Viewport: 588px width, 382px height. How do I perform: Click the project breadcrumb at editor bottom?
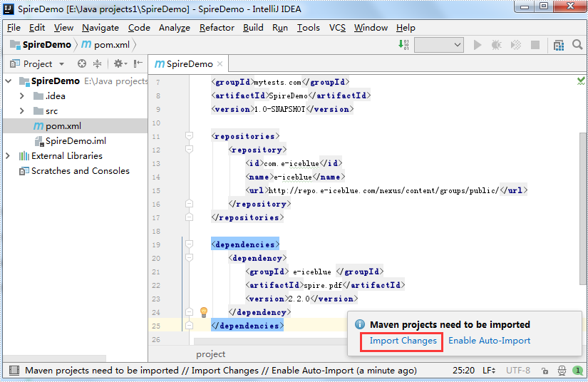click(210, 354)
